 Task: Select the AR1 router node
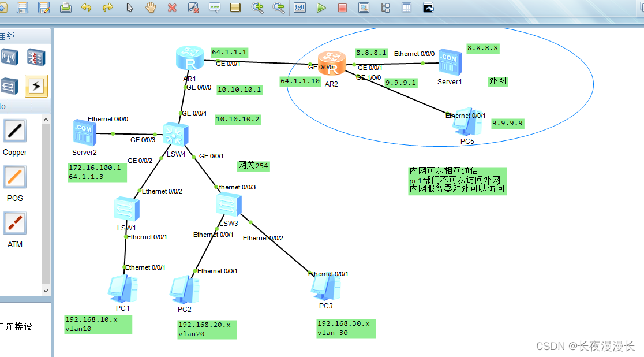click(189, 56)
